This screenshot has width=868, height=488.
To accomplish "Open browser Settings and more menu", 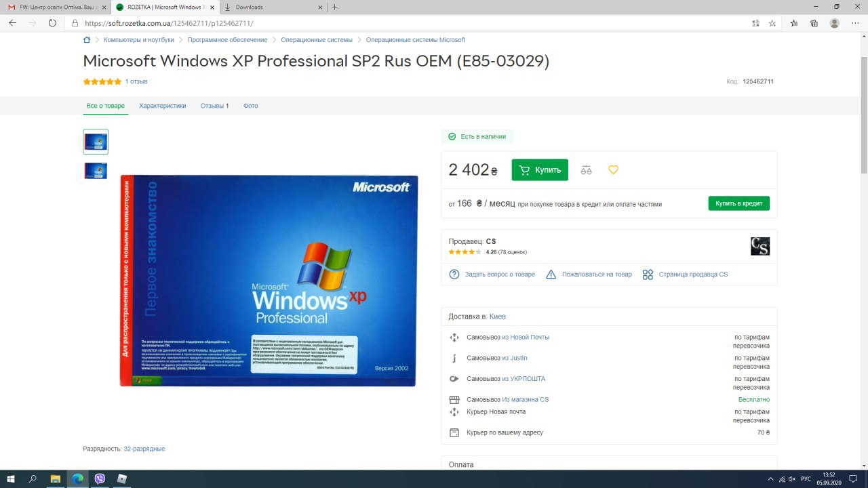I will click(x=854, y=23).
